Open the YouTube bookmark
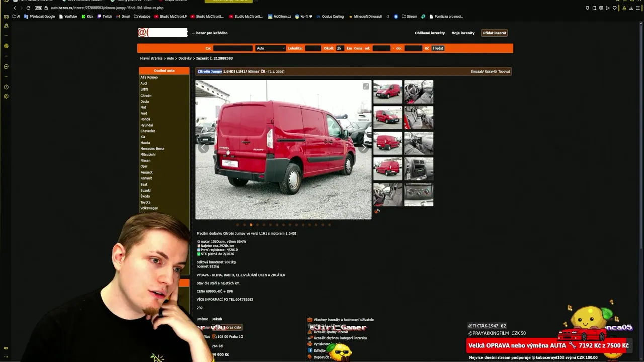The image size is (644, 362). click(68, 16)
